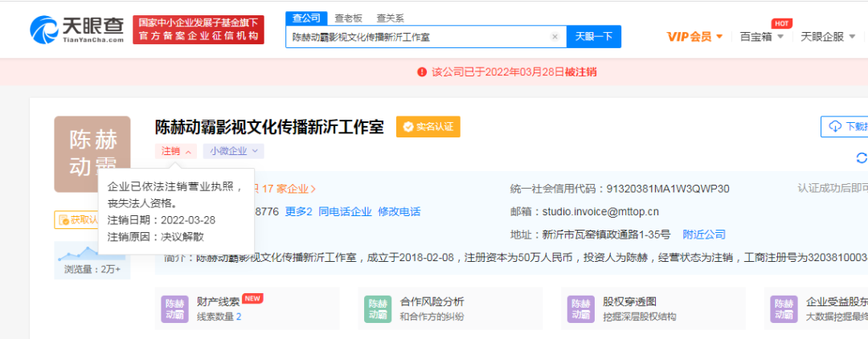Open the VIP会员 dropdown
Image resolution: width=868 pixels, height=339 pixels.
694,37
